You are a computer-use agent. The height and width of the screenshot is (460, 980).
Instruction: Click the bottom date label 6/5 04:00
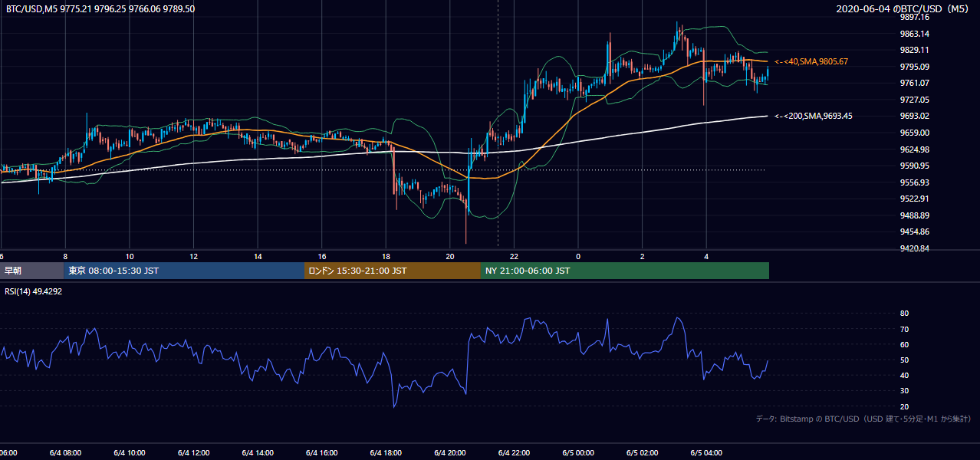pyautogui.click(x=706, y=453)
